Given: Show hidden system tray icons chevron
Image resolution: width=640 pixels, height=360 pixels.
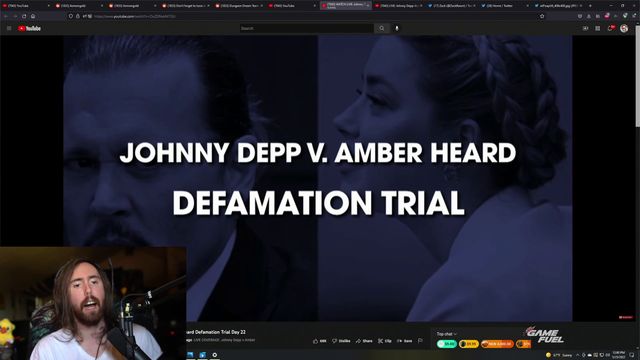Looking at the screenshot, I should [578, 355].
